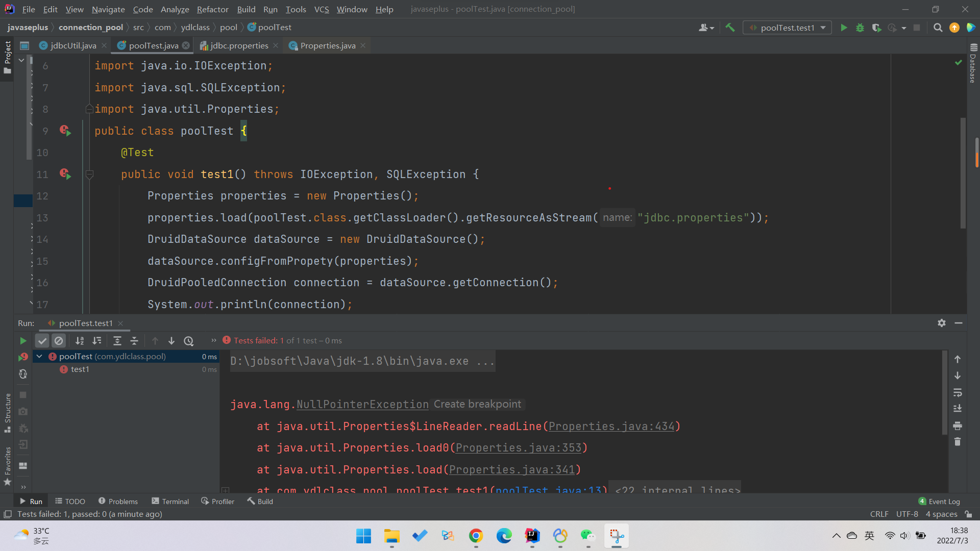Open Properties.java:353 stack trace link
The height and width of the screenshot is (551, 980).
point(519,447)
